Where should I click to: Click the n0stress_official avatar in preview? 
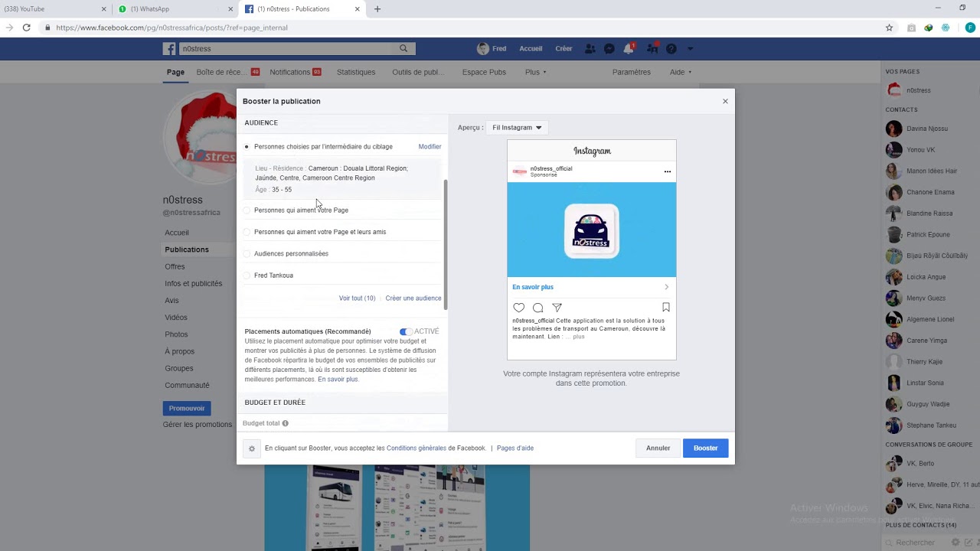(520, 171)
